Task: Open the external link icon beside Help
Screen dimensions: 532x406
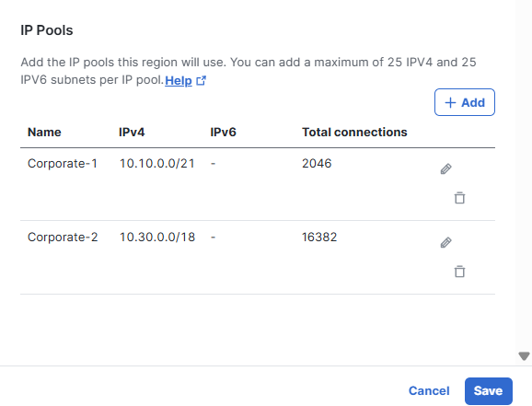Action: point(201,81)
